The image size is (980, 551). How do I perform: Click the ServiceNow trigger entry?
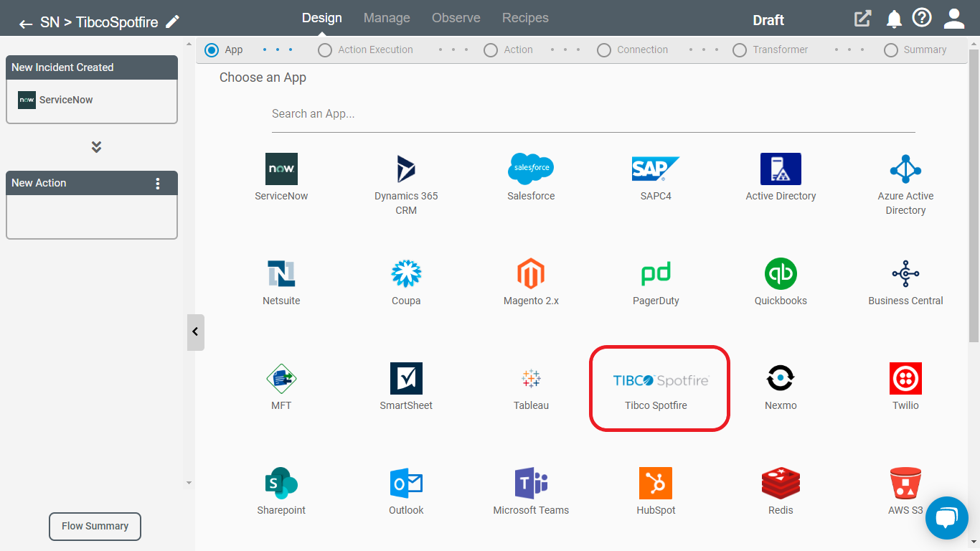[56, 100]
